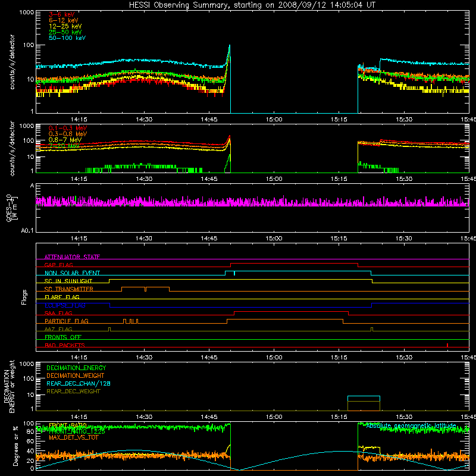The width and height of the screenshot is (476, 476).
Task: Click the DECIMATION_WEIGHT legend label
Action: coord(76,375)
